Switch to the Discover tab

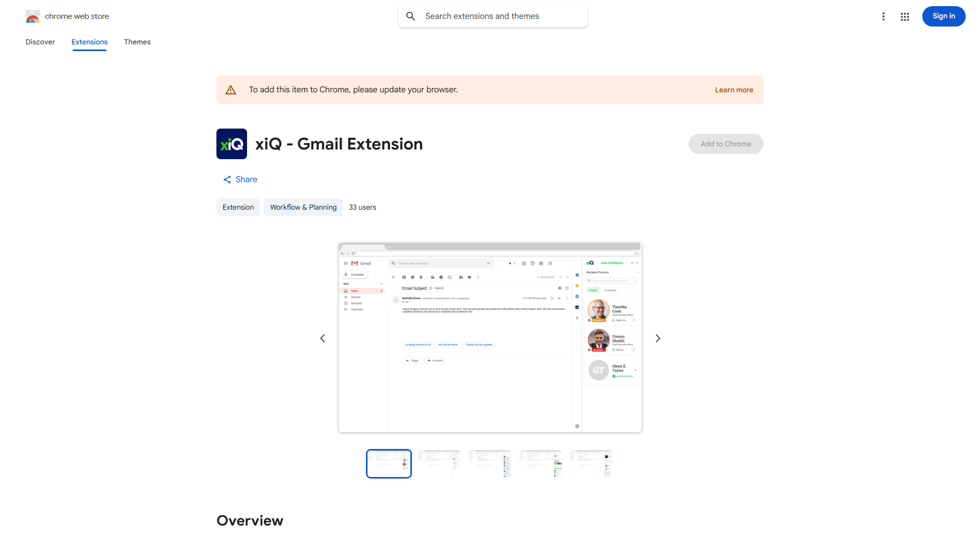[x=40, y=42]
